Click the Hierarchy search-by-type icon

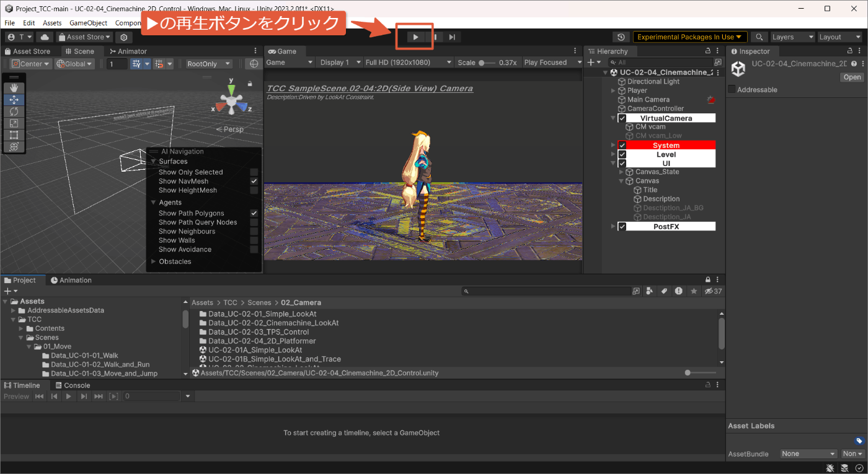718,63
